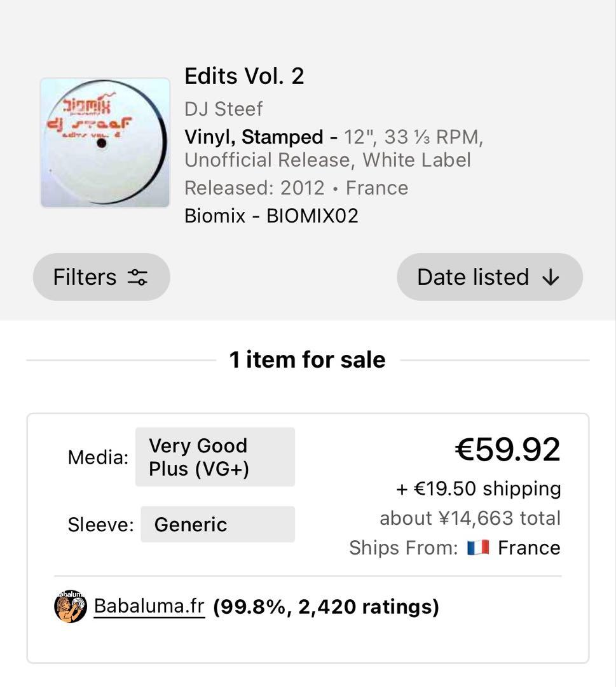Tap the France flag icon
This screenshot has width=616, height=687.
tap(477, 548)
